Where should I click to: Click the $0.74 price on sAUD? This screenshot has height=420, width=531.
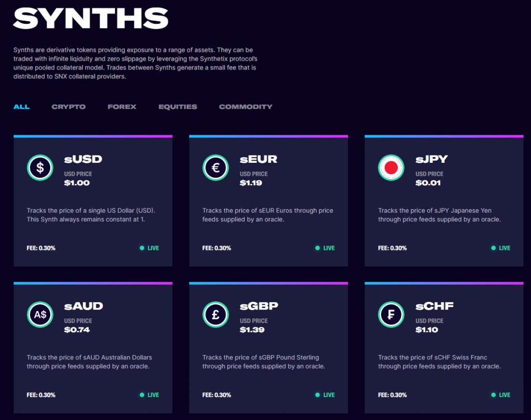[x=77, y=330]
